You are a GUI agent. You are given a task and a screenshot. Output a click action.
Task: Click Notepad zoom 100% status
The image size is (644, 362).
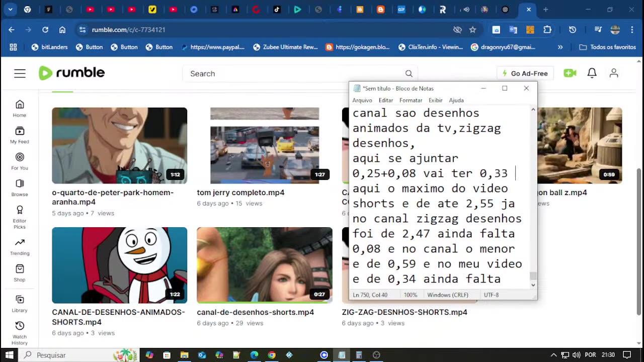[411, 295]
